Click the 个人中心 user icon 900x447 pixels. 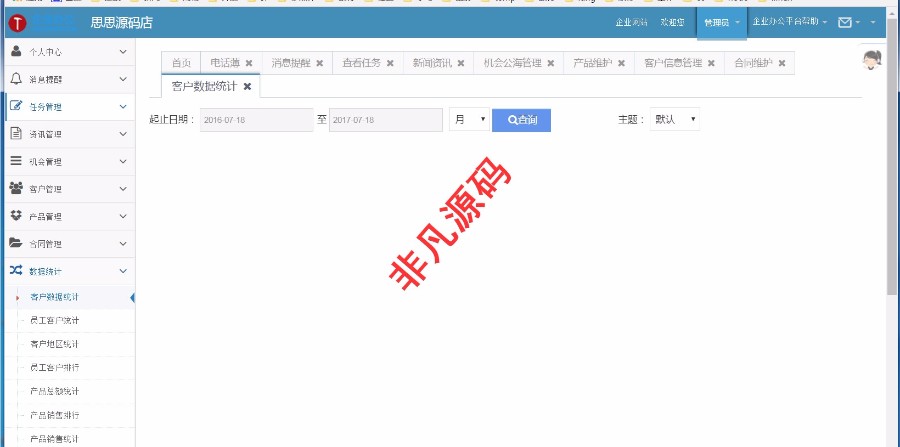tap(16, 51)
